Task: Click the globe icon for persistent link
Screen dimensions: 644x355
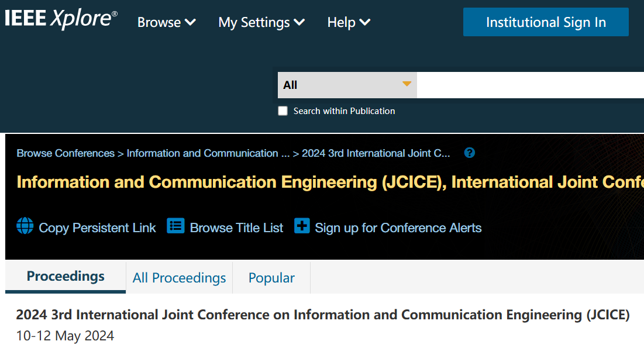Action: coord(25,226)
